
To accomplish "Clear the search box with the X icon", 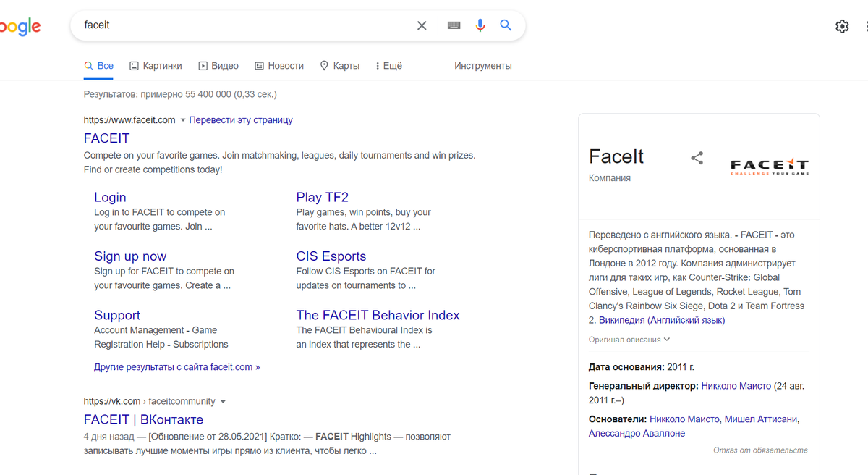I will click(422, 25).
